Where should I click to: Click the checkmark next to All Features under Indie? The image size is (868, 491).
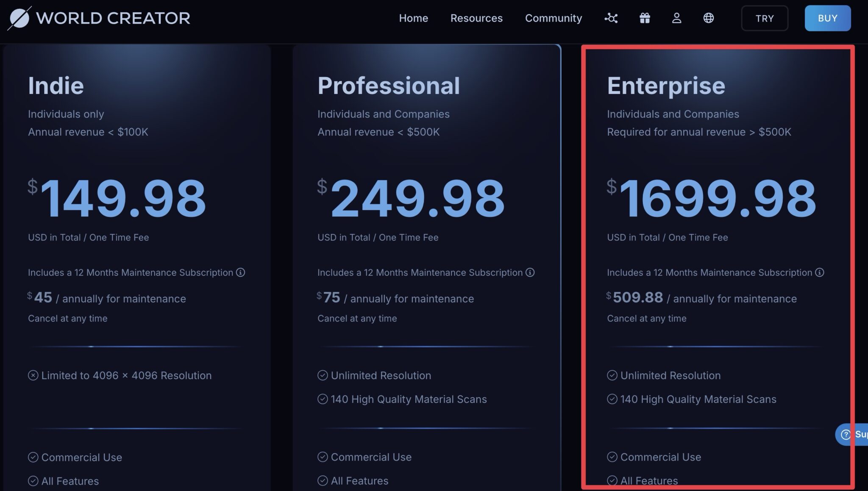pyautogui.click(x=33, y=480)
